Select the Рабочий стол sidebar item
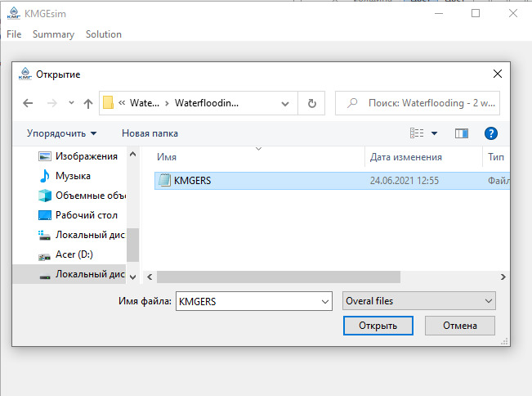This screenshot has height=396, width=532. coord(86,215)
